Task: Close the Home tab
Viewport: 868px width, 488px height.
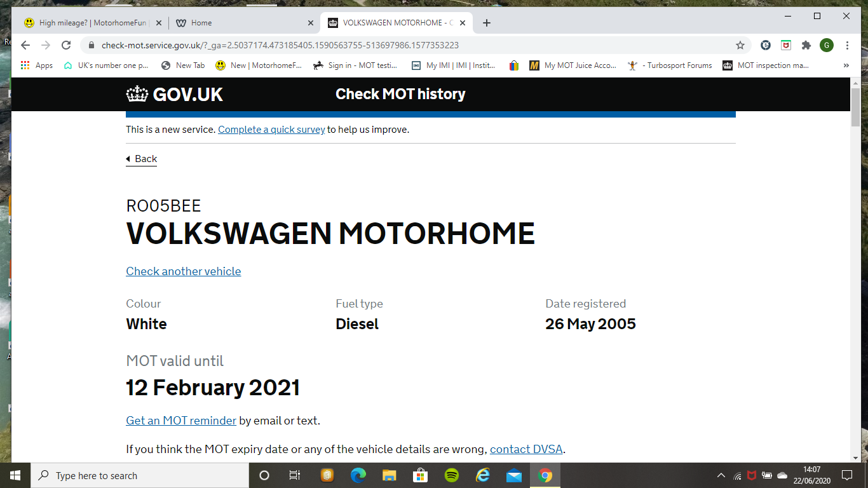Action: pyautogui.click(x=310, y=23)
